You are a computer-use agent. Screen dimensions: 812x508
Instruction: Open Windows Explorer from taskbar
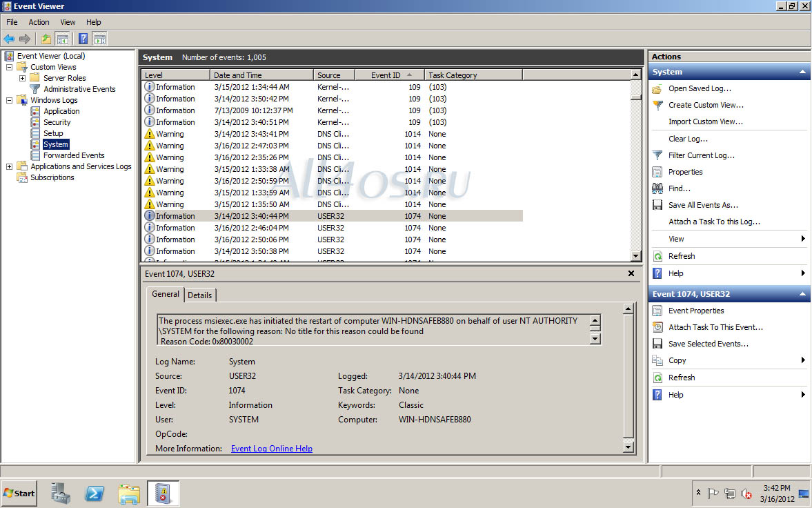128,494
